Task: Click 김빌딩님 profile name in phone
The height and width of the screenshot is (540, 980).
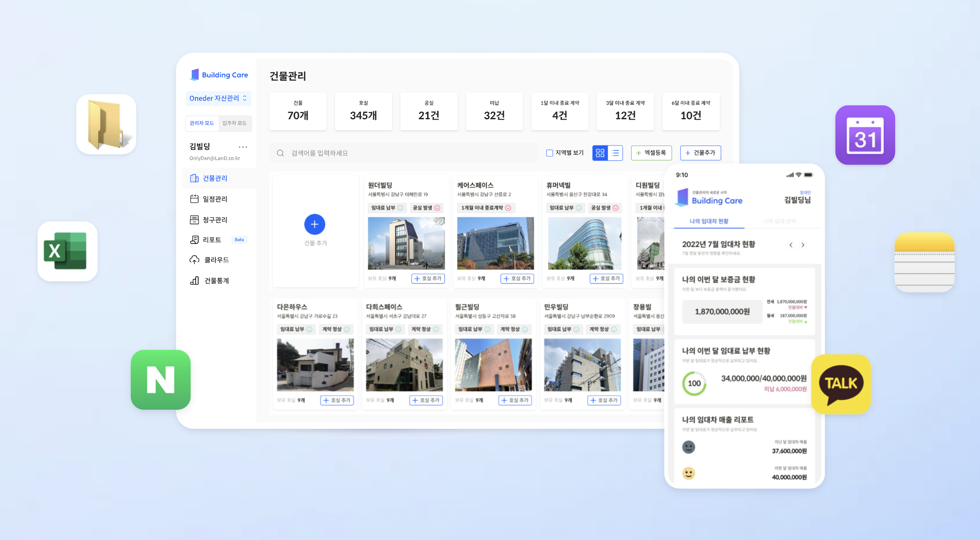Action: [x=797, y=200]
